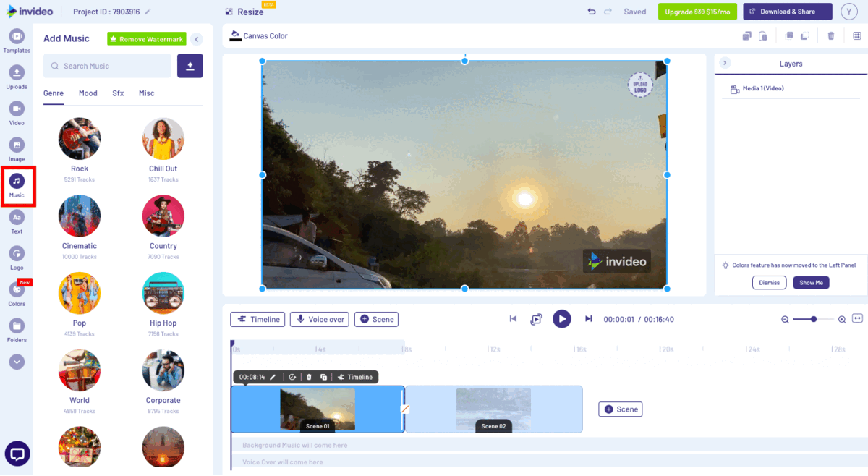Select the Music tool in the left sidebar
This screenshot has height=476, width=868.
[x=17, y=184]
